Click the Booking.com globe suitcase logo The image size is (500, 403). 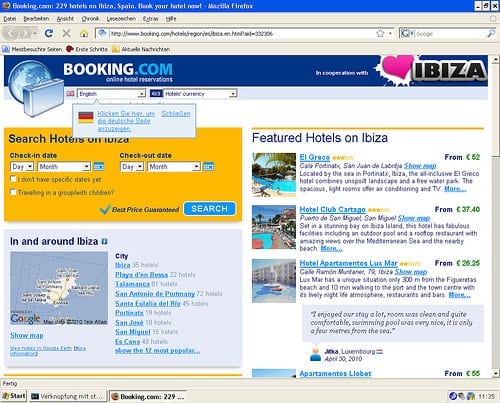(x=36, y=88)
